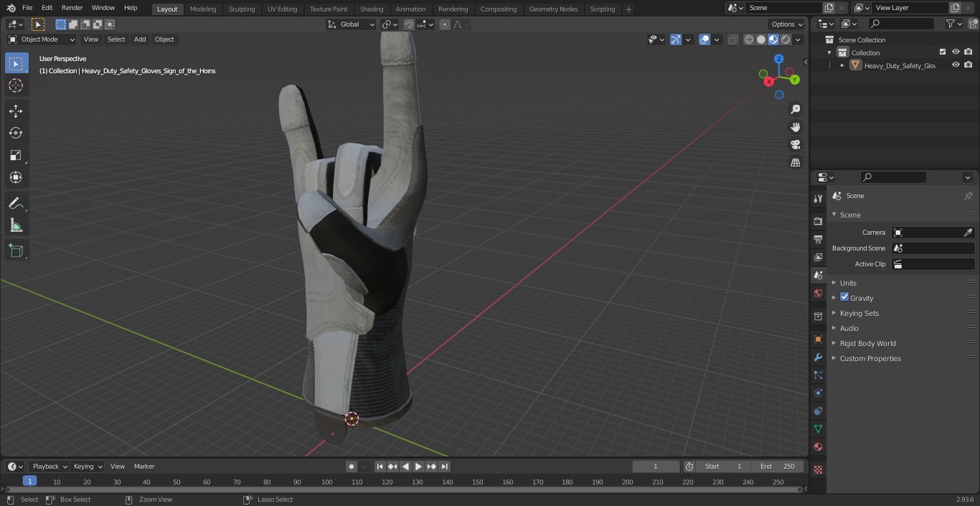The image size is (980, 506).
Task: Open the viewport Add menu
Action: click(x=140, y=39)
